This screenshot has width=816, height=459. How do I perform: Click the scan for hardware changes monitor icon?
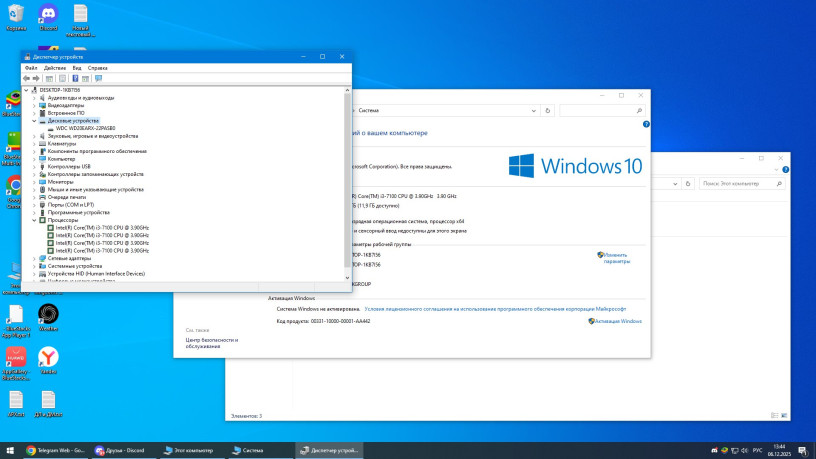pyautogui.click(x=98, y=78)
